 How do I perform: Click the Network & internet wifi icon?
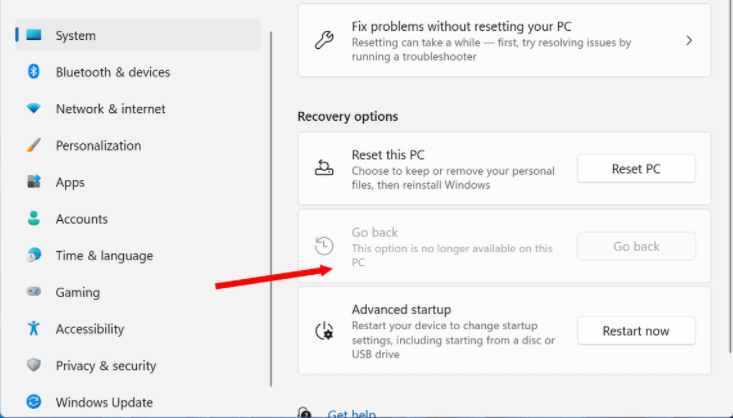coord(34,108)
